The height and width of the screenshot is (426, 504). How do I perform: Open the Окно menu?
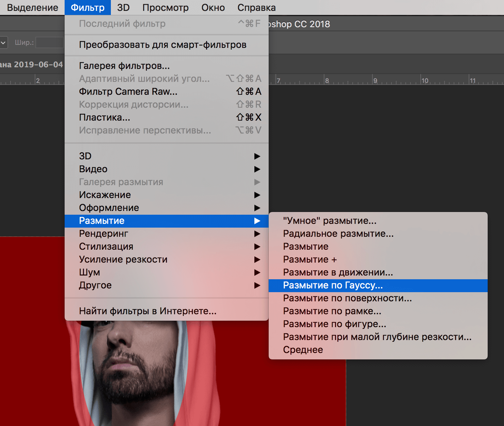(x=213, y=7)
